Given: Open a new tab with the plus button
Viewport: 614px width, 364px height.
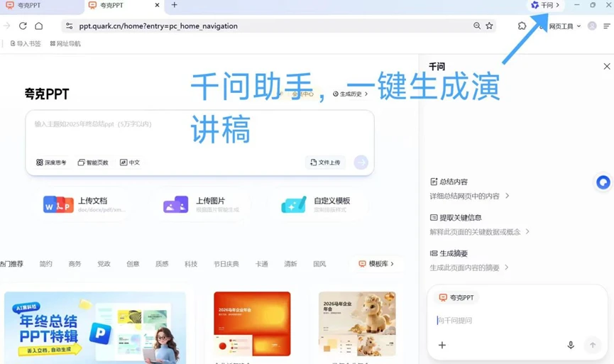Looking at the screenshot, I should [x=174, y=5].
